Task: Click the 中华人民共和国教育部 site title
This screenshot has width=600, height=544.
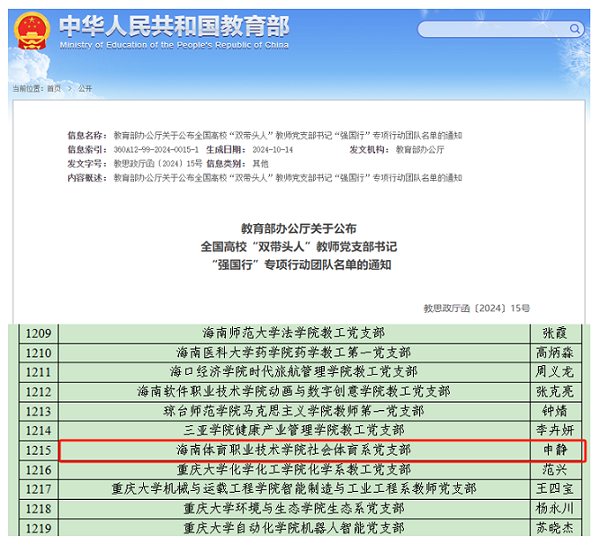Action: [x=174, y=26]
